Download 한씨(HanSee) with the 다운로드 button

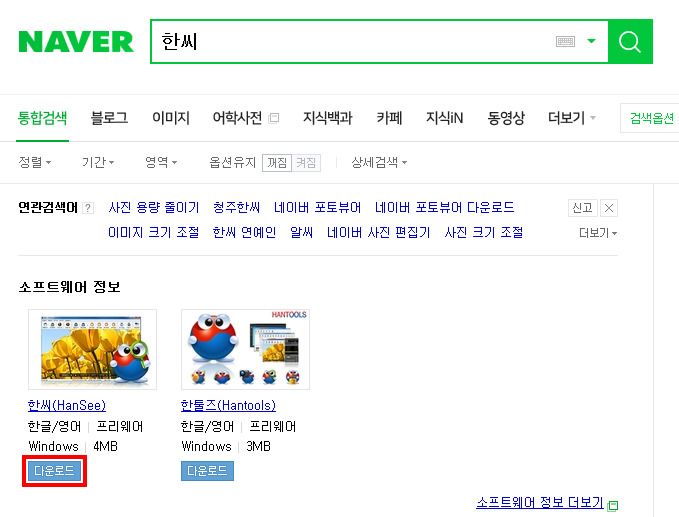(x=54, y=471)
